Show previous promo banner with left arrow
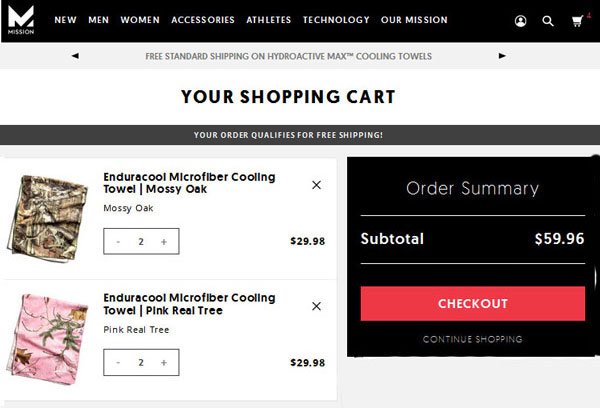This screenshot has height=408, width=600. [75, 56]
